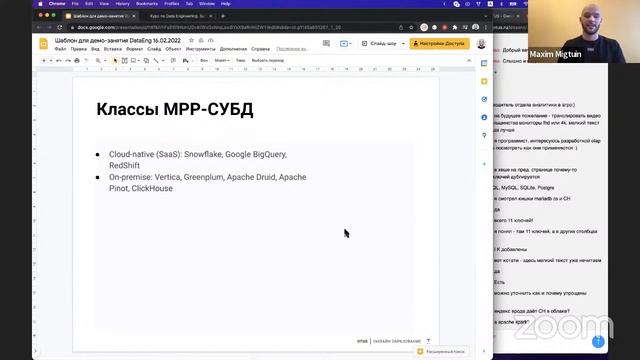640x360 pixels.
Task: Open the Вид menu
Action: point(95,49)
